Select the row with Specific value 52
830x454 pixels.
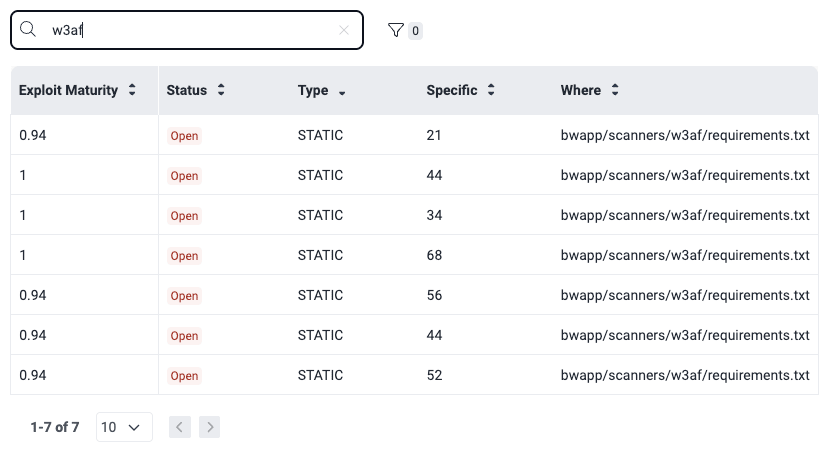tap(434, 375)
